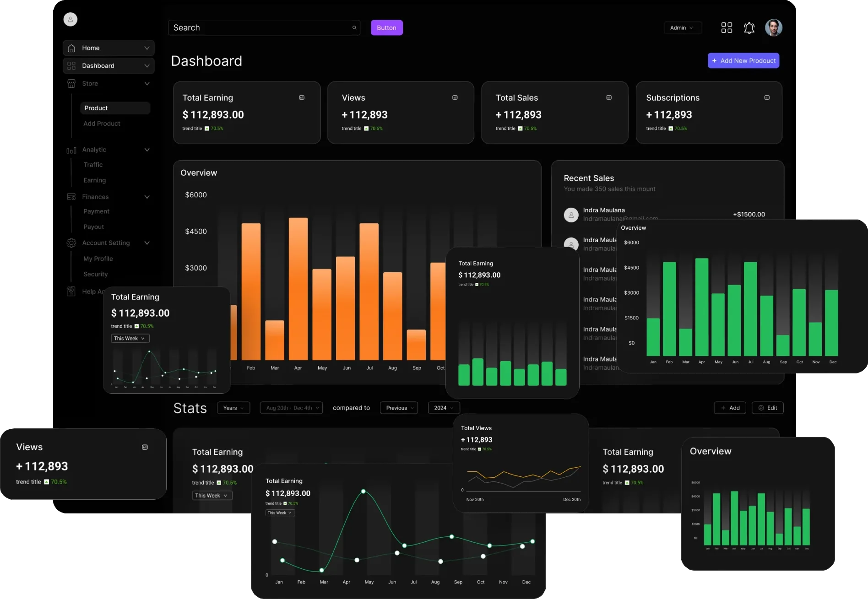Click the apps grid icon beside the bell

727,27
